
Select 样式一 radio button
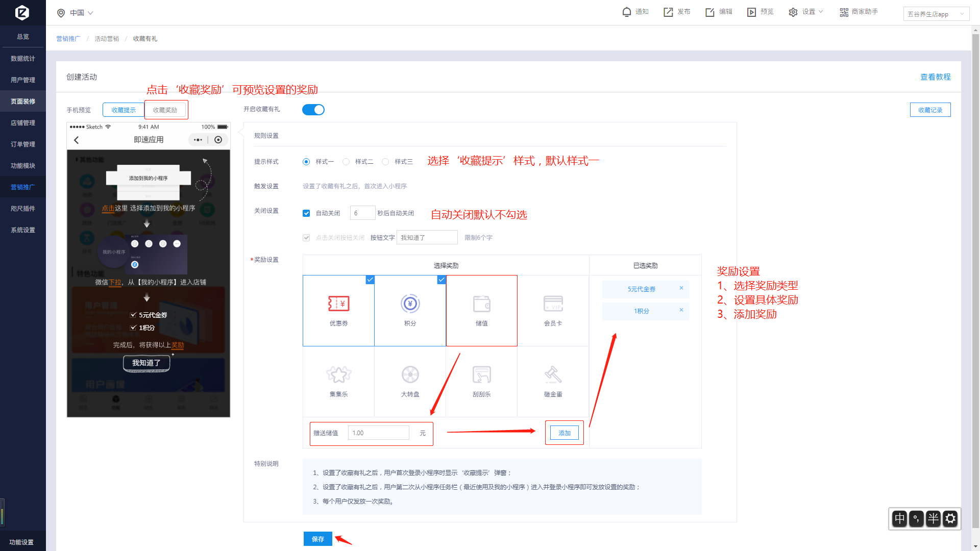point(306,162)
